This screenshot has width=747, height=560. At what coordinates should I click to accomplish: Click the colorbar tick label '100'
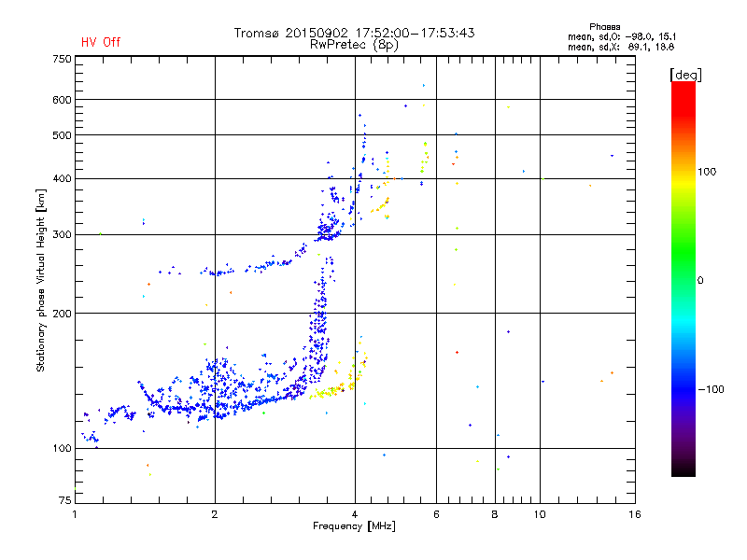click(707, 172)
